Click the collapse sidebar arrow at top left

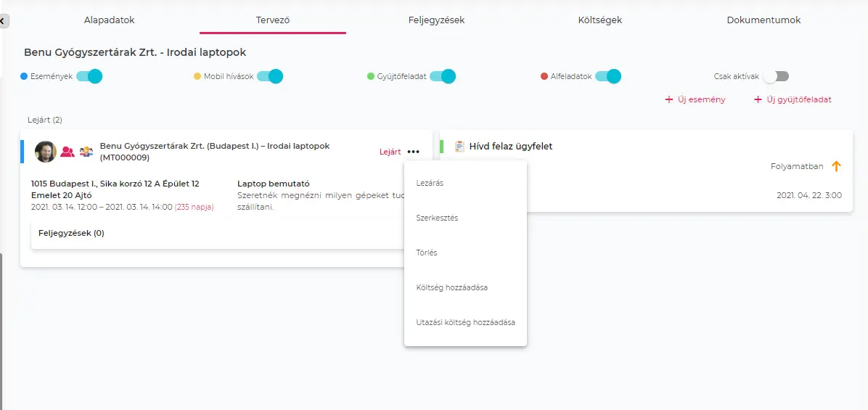point(4,21)
